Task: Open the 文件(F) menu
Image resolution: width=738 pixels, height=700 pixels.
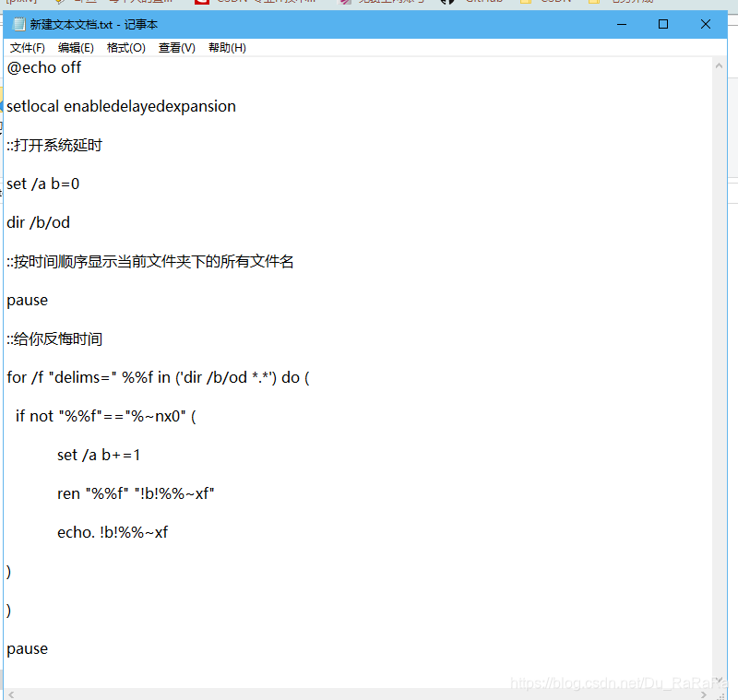Action: pos(24,47)
